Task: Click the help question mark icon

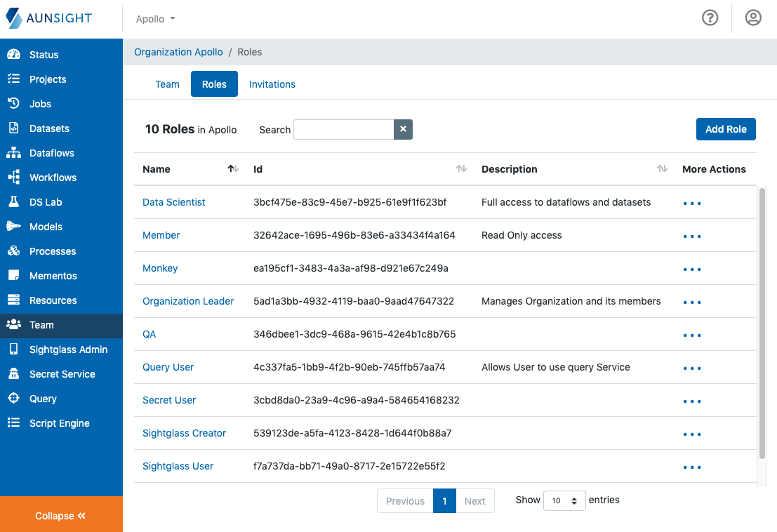Action: [x=710, y=18]
